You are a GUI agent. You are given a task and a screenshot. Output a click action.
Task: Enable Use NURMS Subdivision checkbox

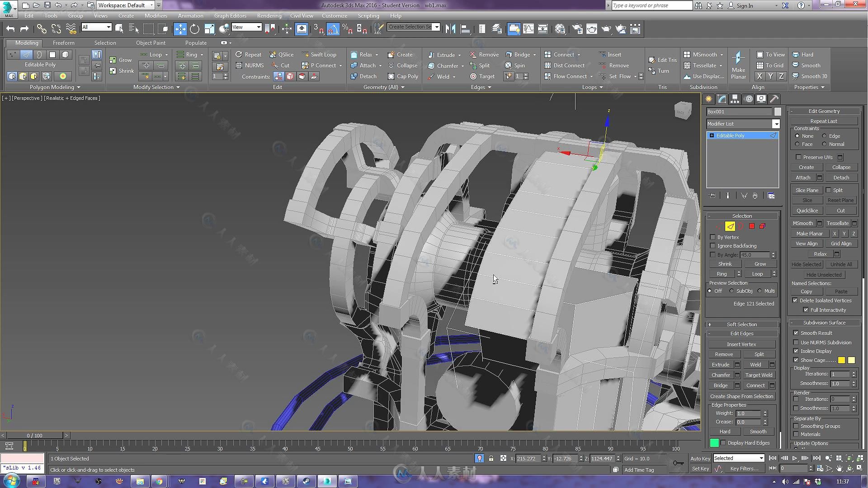pos(796,343)
